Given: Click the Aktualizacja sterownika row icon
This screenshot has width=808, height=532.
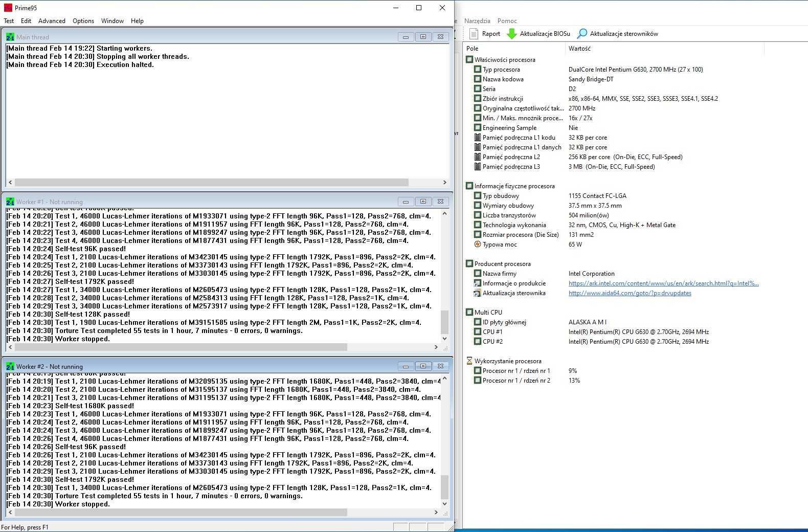Looking at the screenshot, I should pyautogui.click(x=477, y=293).
